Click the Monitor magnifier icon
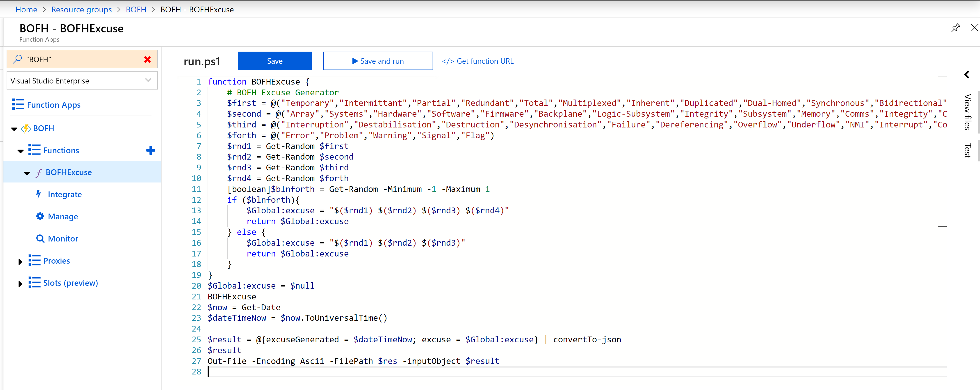980x390 pixels. [40, 238]
